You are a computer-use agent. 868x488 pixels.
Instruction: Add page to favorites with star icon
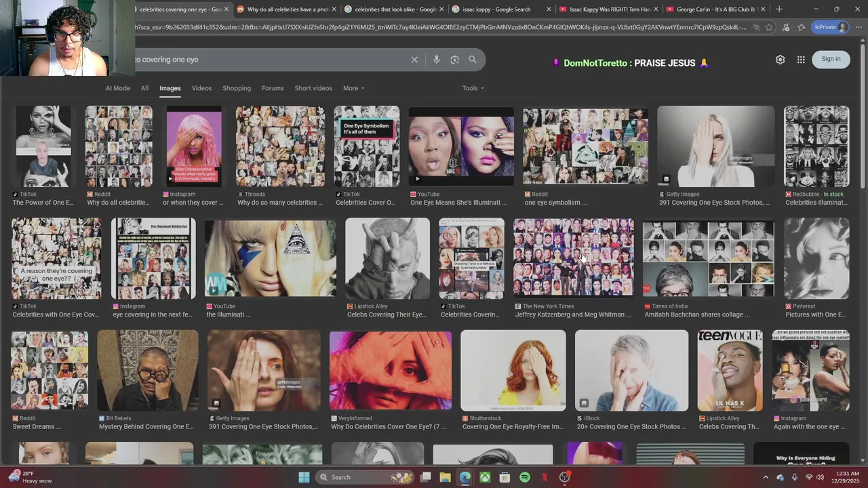[x=769, y=27]
